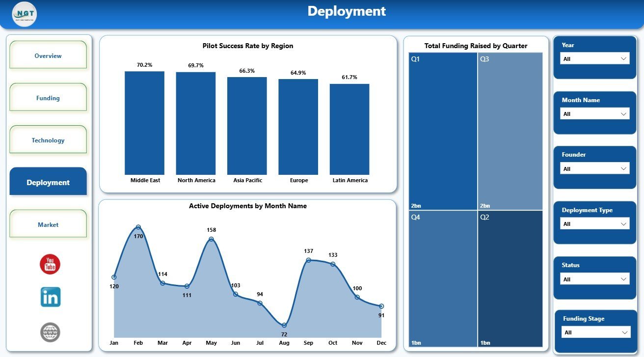This screenshot has height=357, width=644.
Task: Expand the Month Name dropdown
Action: coord(594,113)
